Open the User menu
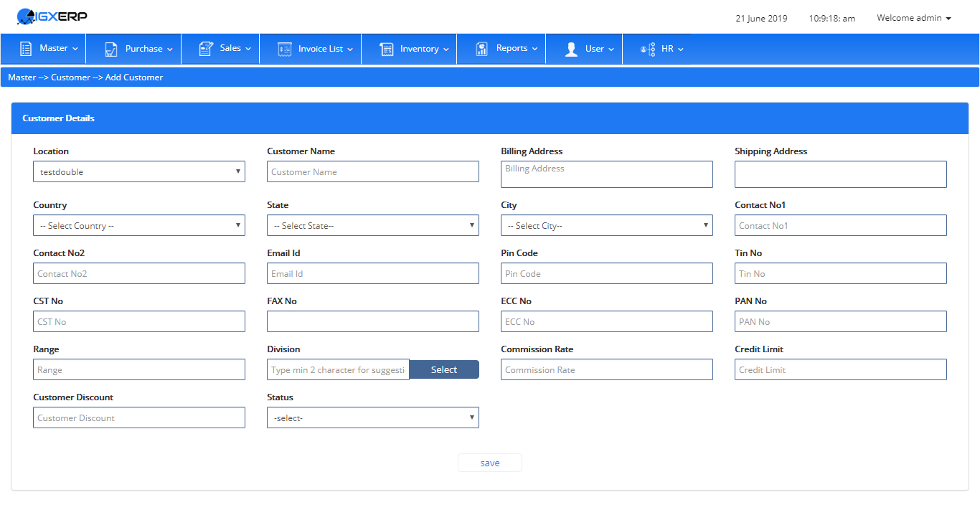 [584, 49]
